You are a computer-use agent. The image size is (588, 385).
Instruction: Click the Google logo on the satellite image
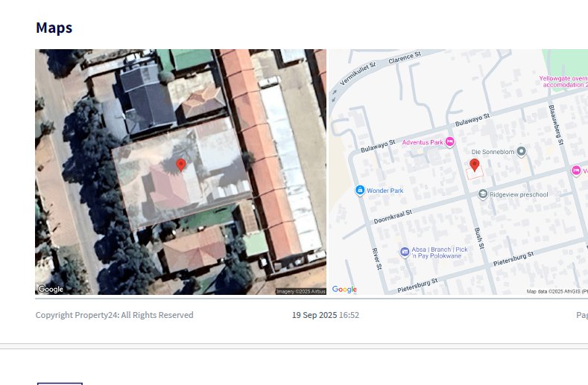(x=51, y=289)
